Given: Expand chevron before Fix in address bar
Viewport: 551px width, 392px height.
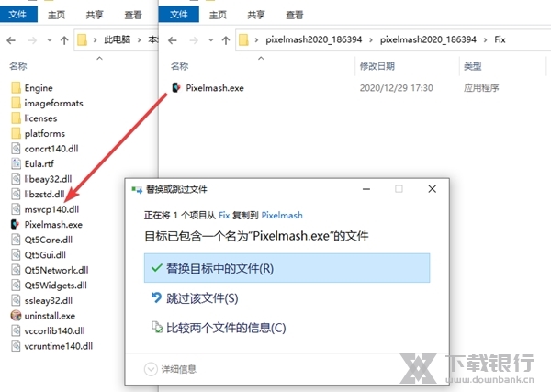Looking at the screenshot, I should 485,39.
